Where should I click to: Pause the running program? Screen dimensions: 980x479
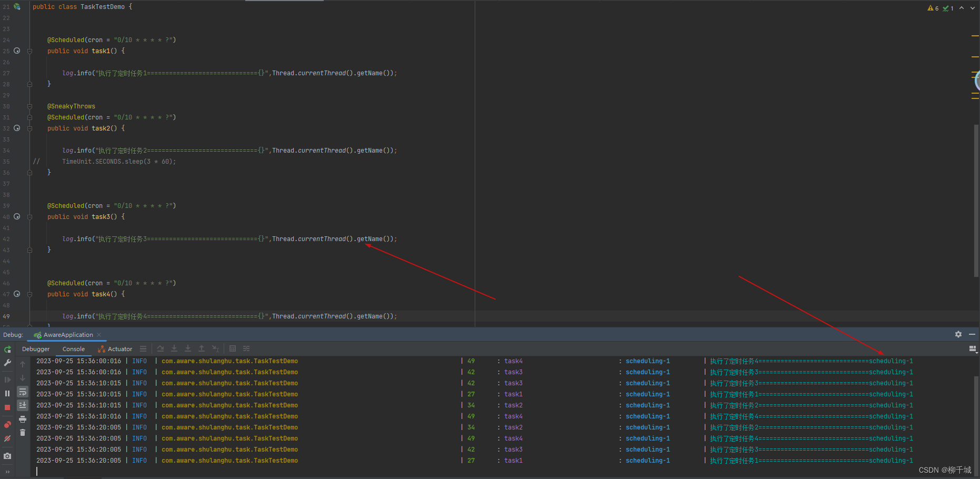click(7, 393)
